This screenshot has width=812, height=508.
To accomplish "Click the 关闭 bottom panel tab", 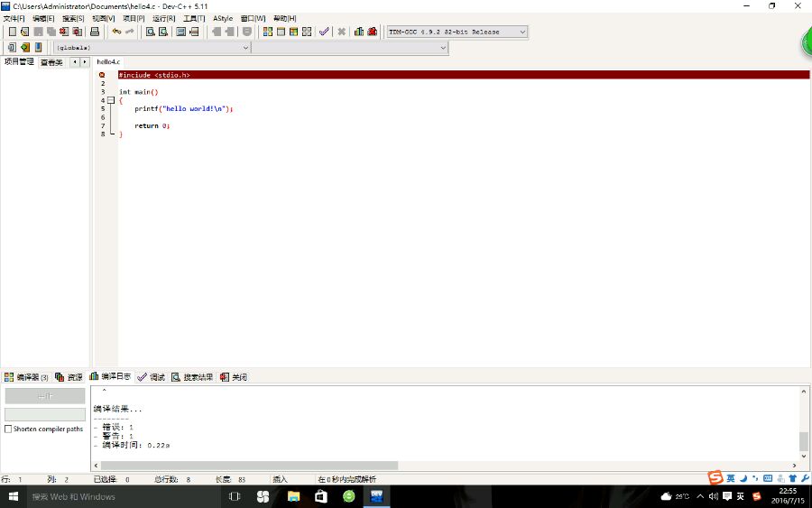I will pos(233,377).
